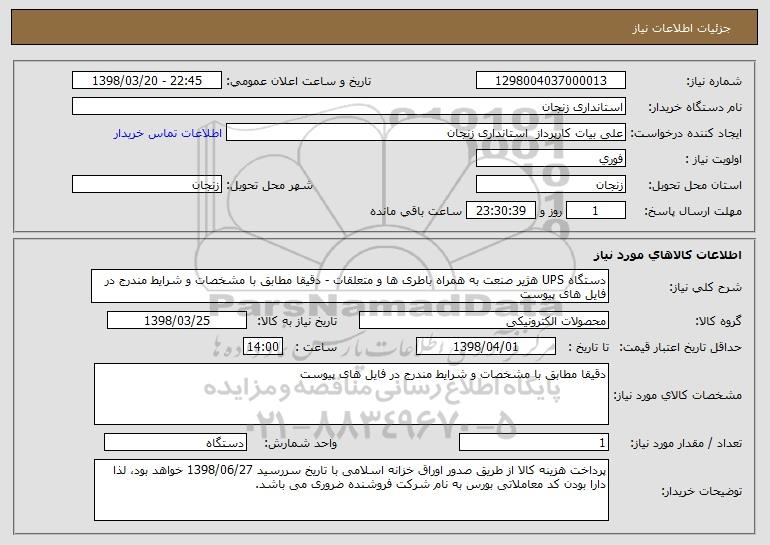Viewport: 770px width, 545px height.
Task: Select the label گروه کالا
Action: 718,321
